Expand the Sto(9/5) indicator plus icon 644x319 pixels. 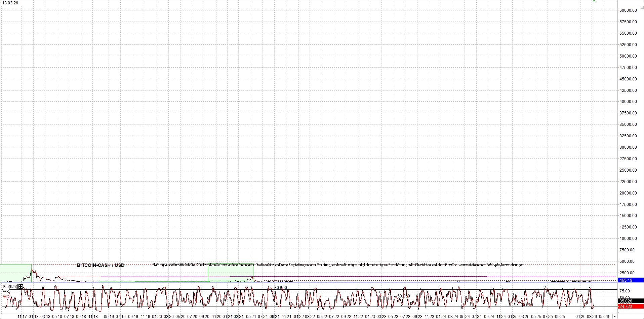point(21,286)
